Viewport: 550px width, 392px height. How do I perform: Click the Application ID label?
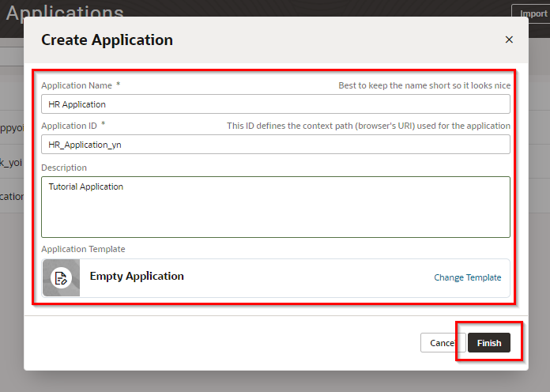pos(69,125)
